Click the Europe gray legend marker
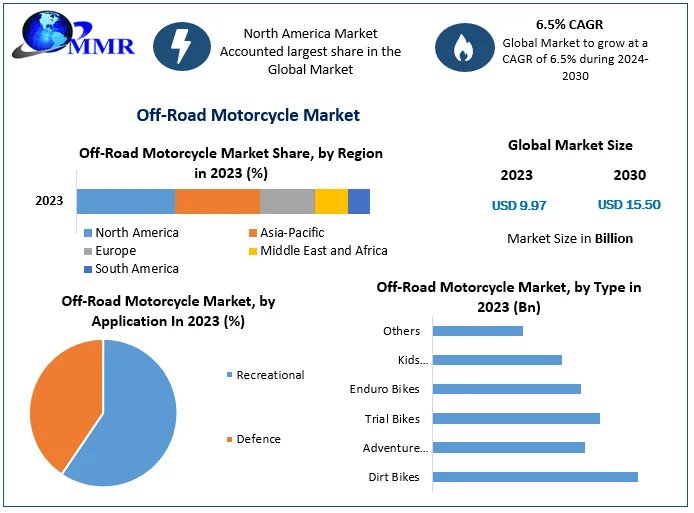The image size is (694, 513). tap(87, 251)
